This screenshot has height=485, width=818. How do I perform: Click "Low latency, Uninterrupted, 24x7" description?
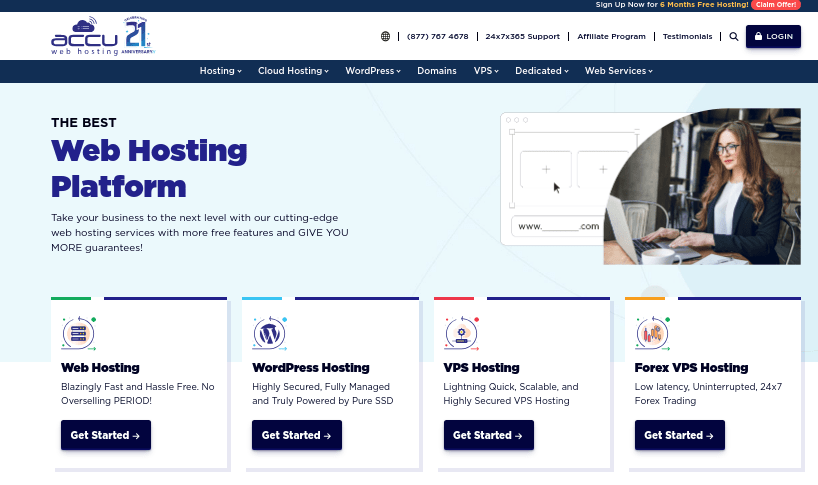(x=708, y=394)
